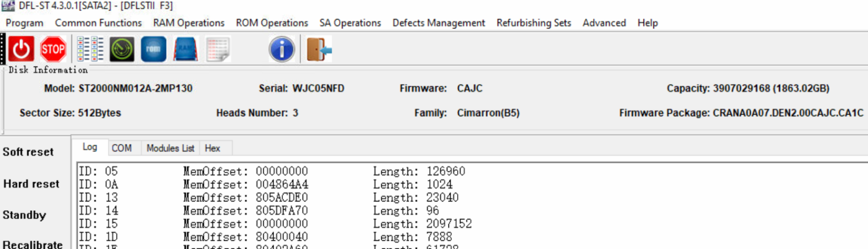Open the Program menu
Image resolution: width=868 pixels, height=249 pixels.
tap(24, 23)
